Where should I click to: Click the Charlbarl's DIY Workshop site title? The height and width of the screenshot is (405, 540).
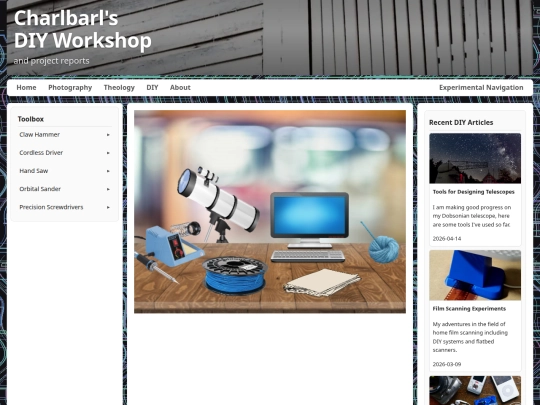tap(83, 29)
